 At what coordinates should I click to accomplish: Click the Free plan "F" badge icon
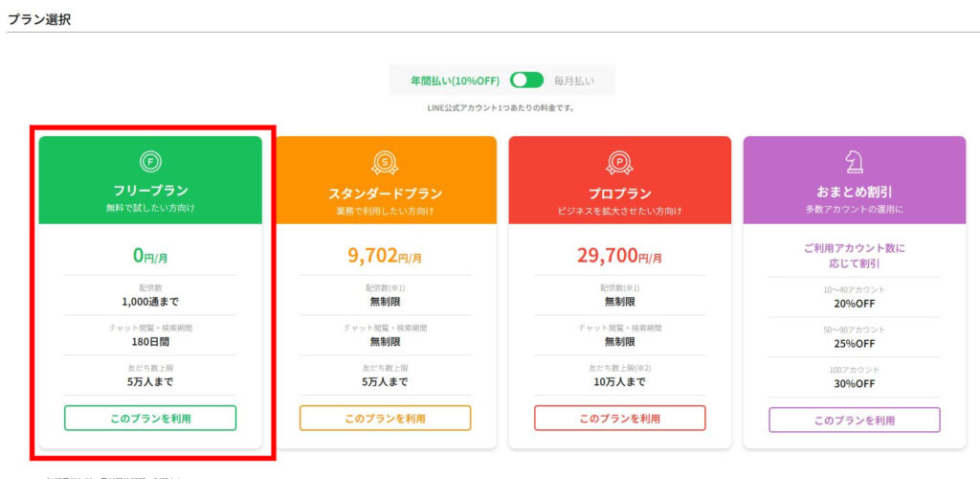(150, 161)
